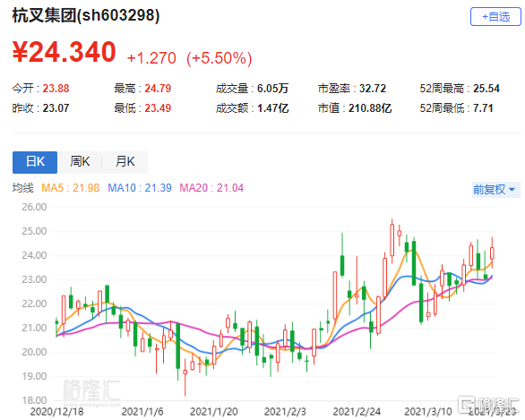Click the 均线 label beside the MA values
525x420 pixels.
coord(22,188)
